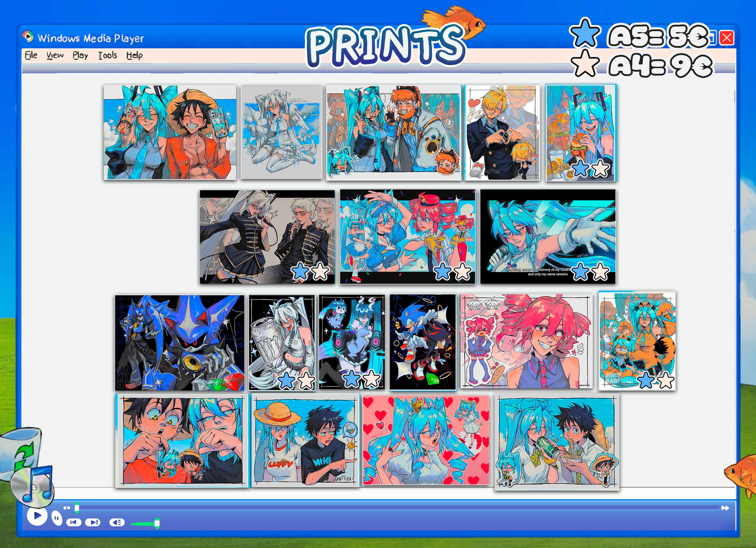Open the Miku eating burger print
Screen dimensions: 756x548
(581, 133)
